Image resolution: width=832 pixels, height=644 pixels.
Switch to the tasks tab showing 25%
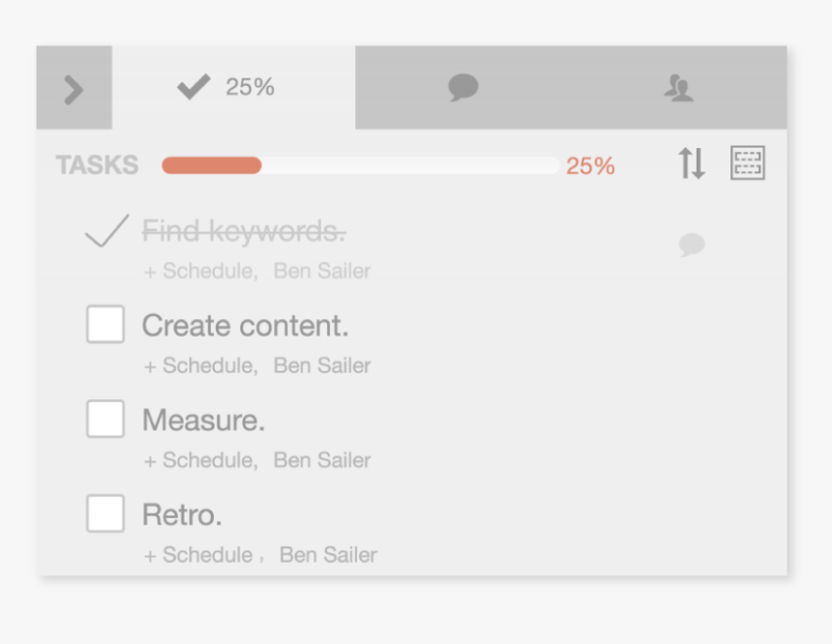233,88
